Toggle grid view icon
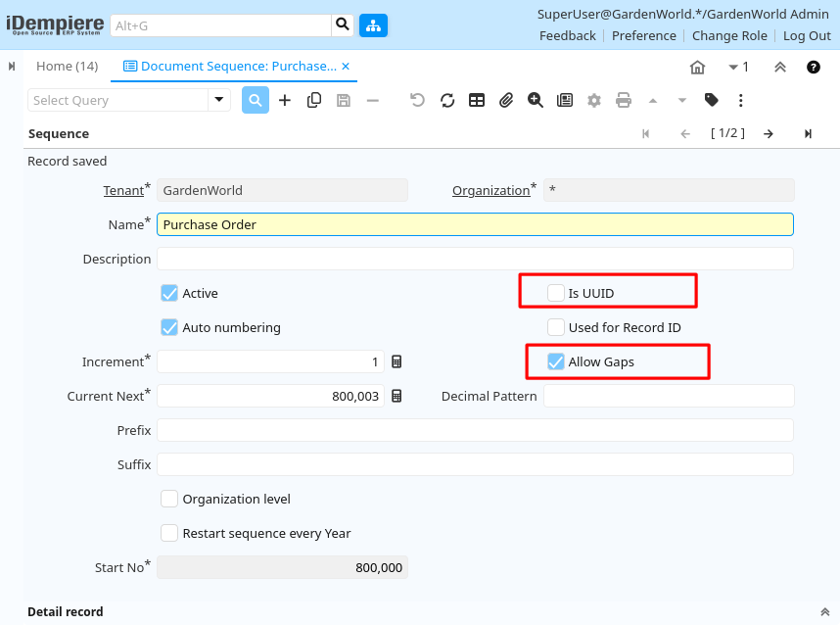This screenshot has width=840, height=625. (477, 100)
